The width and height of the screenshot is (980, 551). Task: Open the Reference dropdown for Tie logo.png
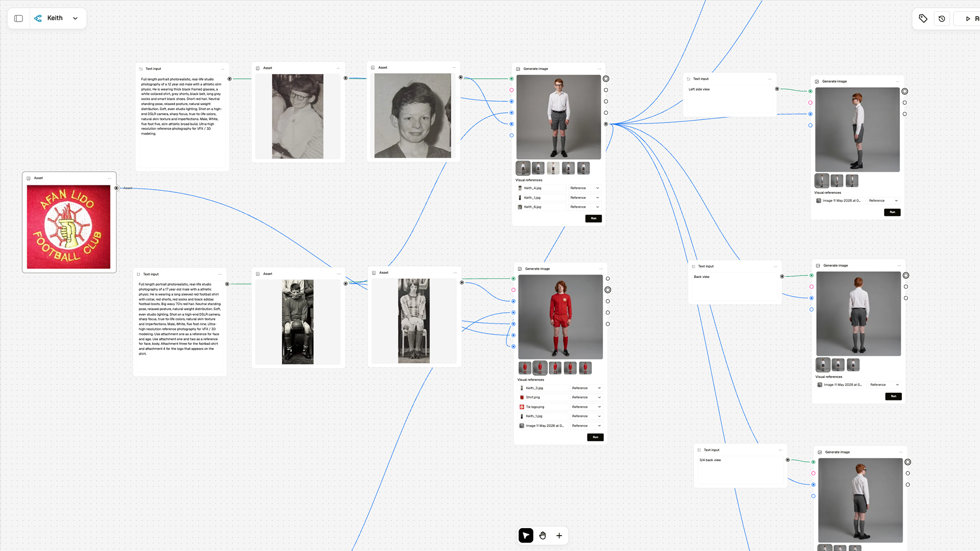click(586, 407)
